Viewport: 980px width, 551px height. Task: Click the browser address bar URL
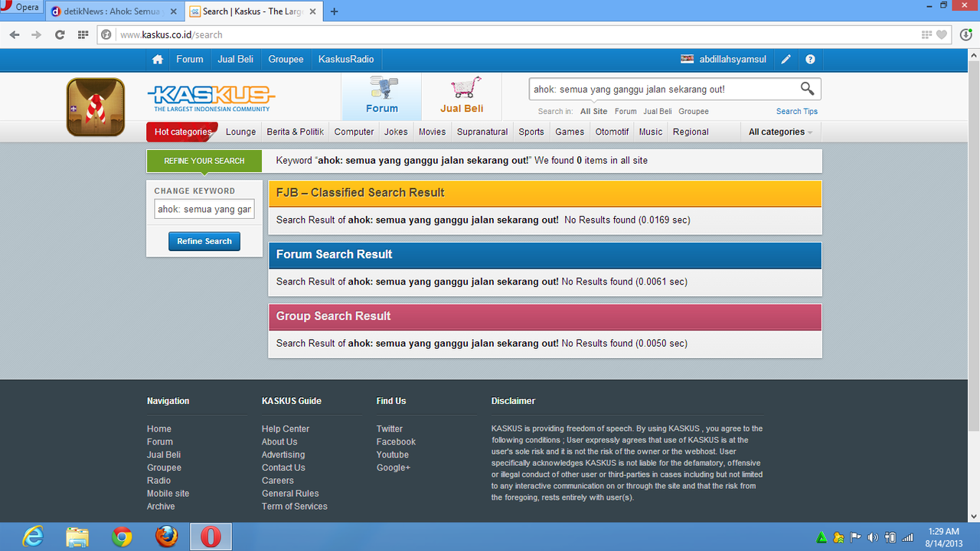[x=171, y=34]
